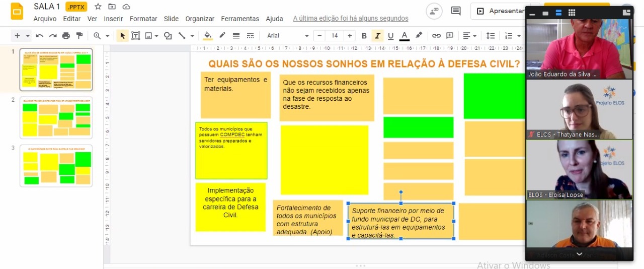The width and height of the screenshot is (644, 269).
Task: Toggle italic formatting
Action: 377,36
